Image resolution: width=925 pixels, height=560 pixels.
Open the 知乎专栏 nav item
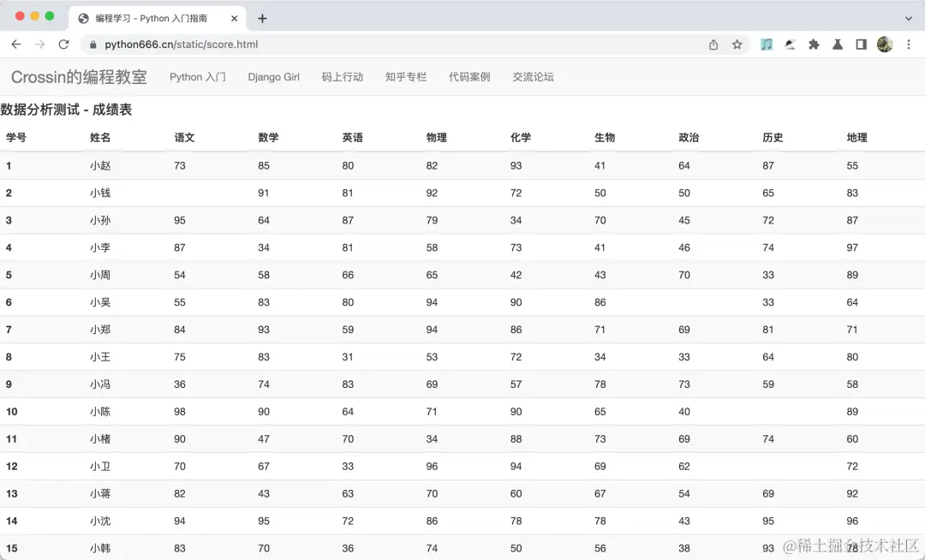click(x=406, y=76)
